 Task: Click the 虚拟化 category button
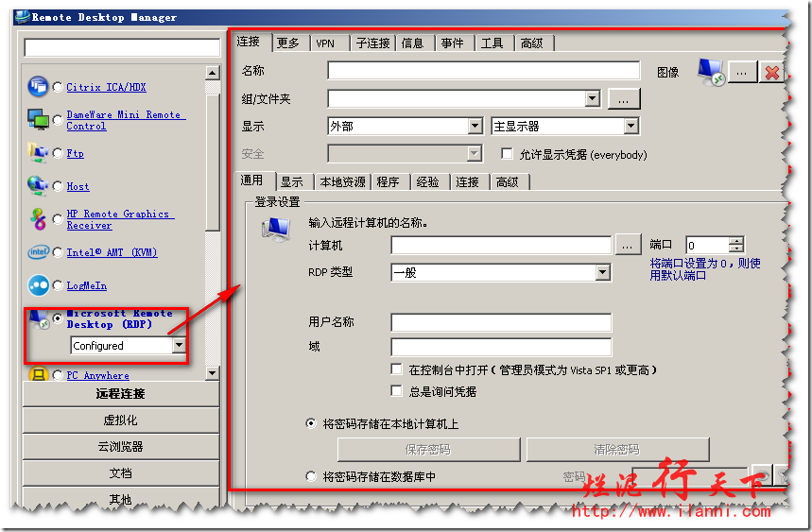(x=121, y=420)
